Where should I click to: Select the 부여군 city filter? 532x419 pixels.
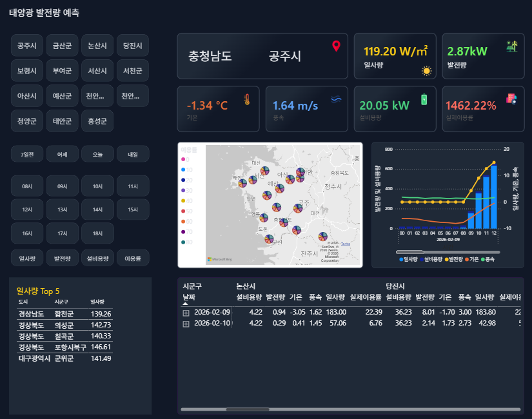tap(62, 70)
